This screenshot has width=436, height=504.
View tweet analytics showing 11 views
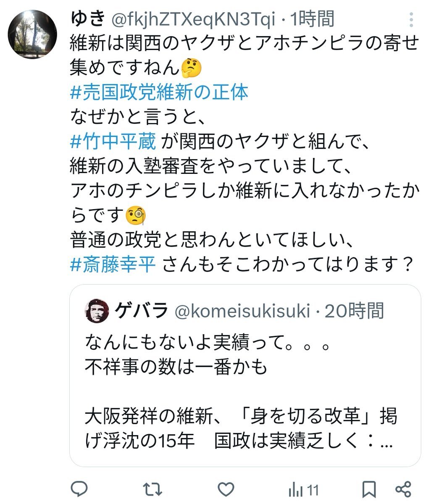[304, 490]
